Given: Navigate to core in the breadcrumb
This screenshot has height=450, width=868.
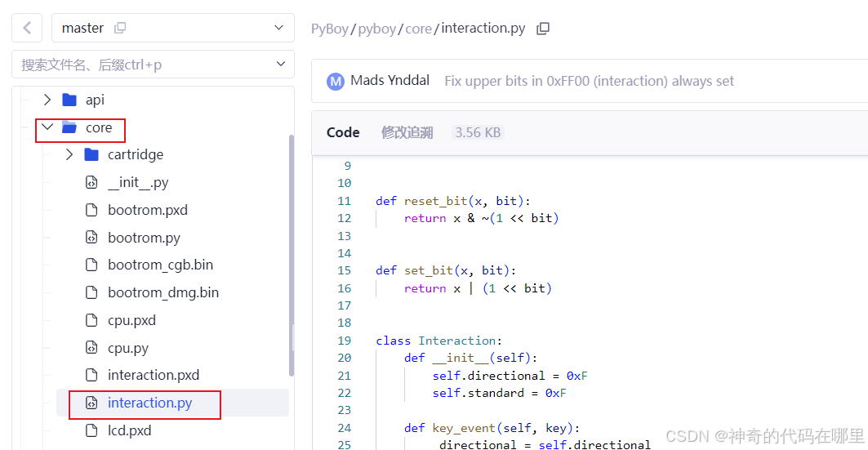Looking at the screenshot, I should click(x=419, y=29).
